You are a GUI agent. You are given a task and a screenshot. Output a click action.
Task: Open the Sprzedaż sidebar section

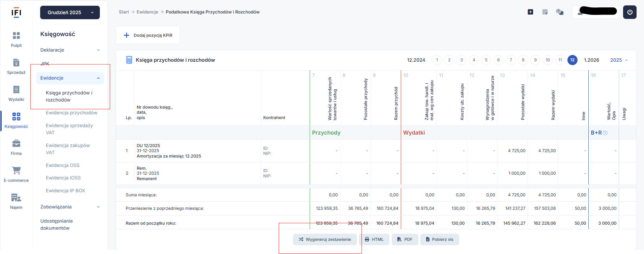point(16,63)
